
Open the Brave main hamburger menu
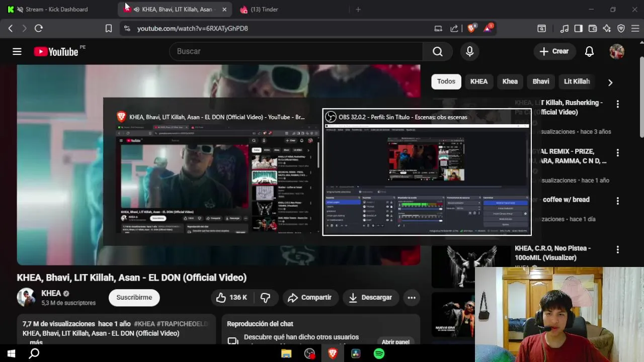pos(635,29)
